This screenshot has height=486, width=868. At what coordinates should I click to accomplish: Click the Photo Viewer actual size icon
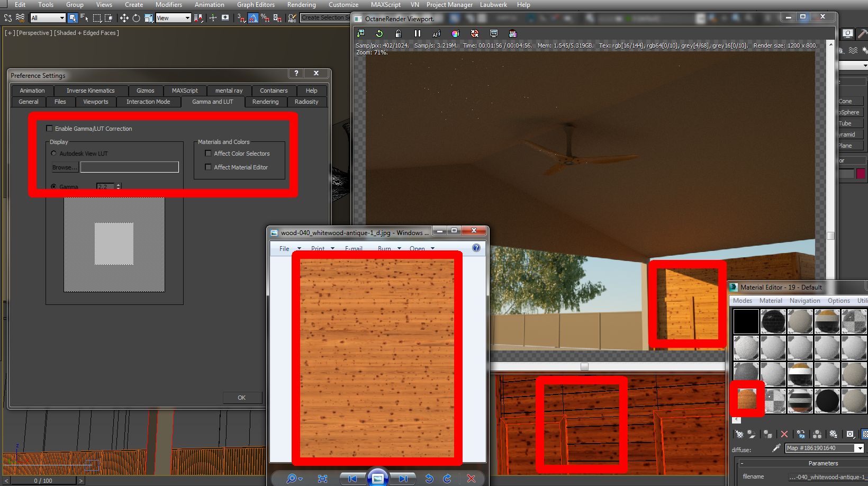point(322,479)
